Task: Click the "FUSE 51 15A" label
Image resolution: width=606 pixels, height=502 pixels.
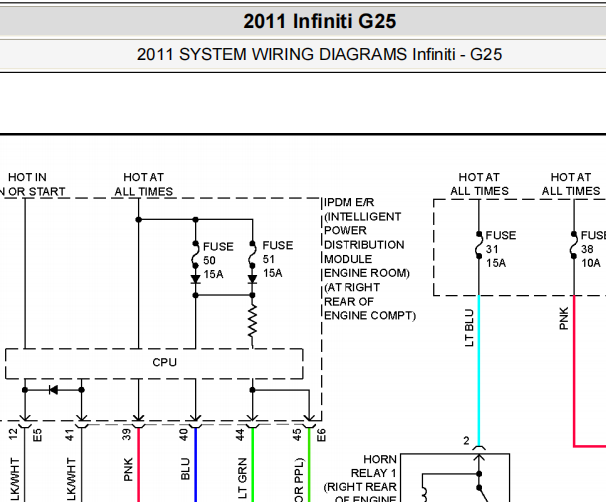Action: [277, 259]
